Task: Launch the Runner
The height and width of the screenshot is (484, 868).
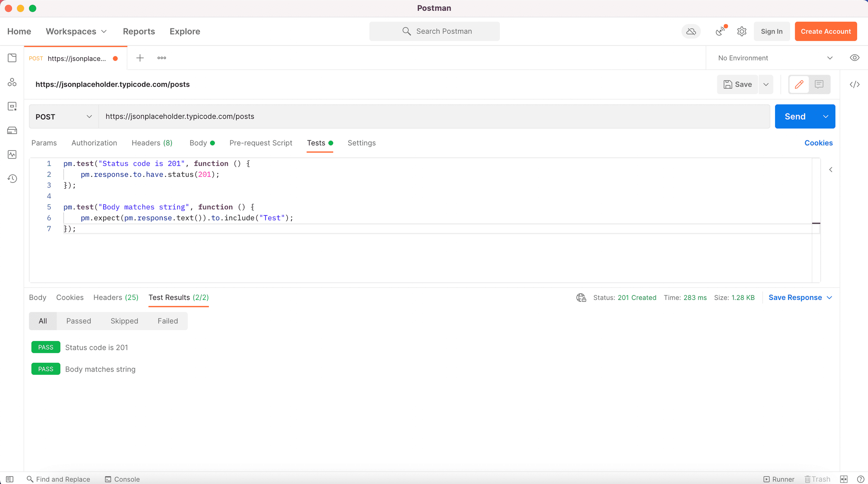Action: (x=778, y=479)
